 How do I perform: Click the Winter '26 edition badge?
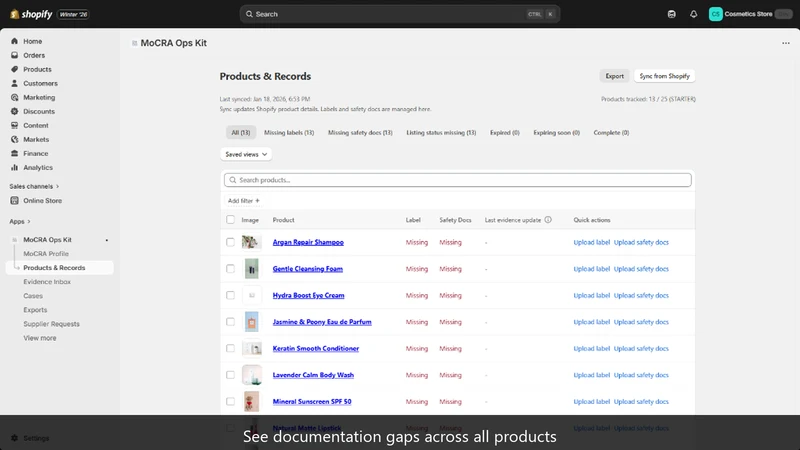coord(73,14)
